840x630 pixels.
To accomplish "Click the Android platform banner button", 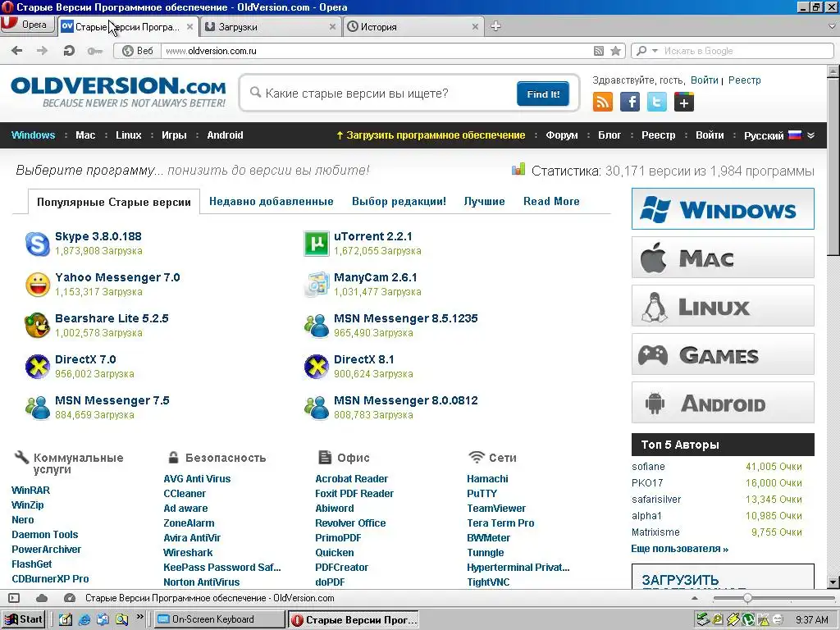I will pos(723,403).
